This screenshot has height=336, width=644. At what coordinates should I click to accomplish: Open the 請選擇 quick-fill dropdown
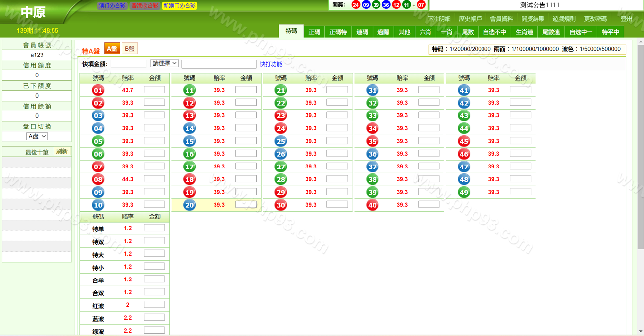click(x=164, y=64)
